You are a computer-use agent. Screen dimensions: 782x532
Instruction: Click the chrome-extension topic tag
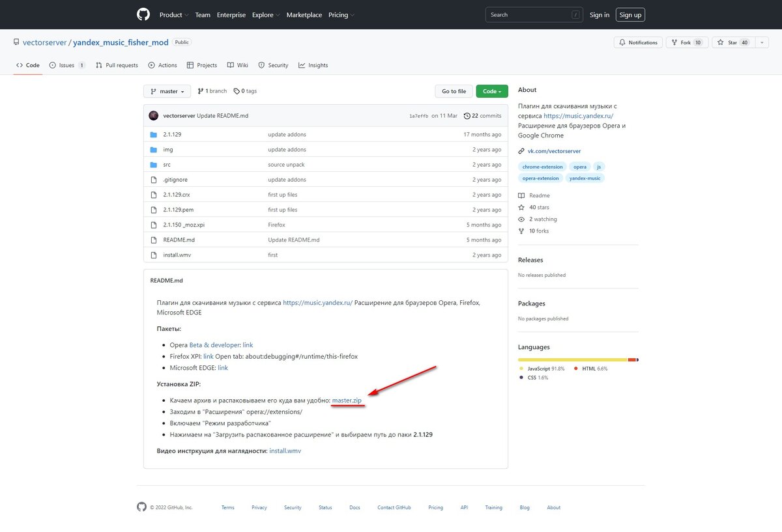[542, 167]
